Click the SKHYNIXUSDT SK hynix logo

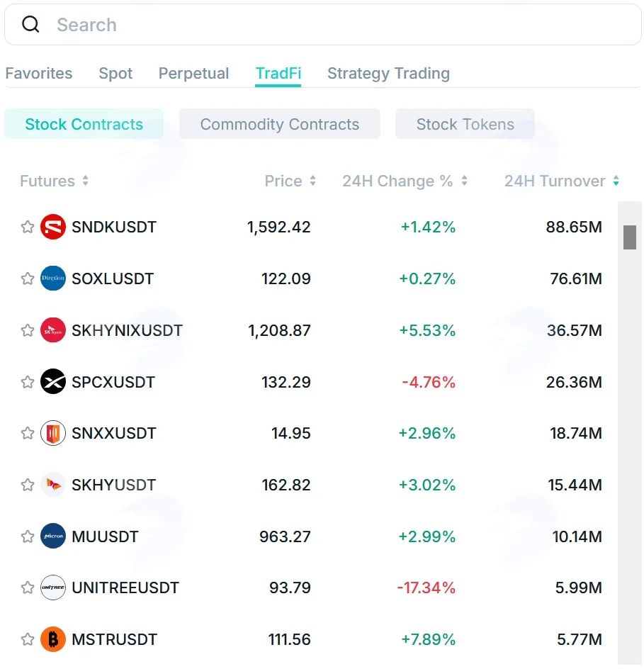click(x=53, y=330)
